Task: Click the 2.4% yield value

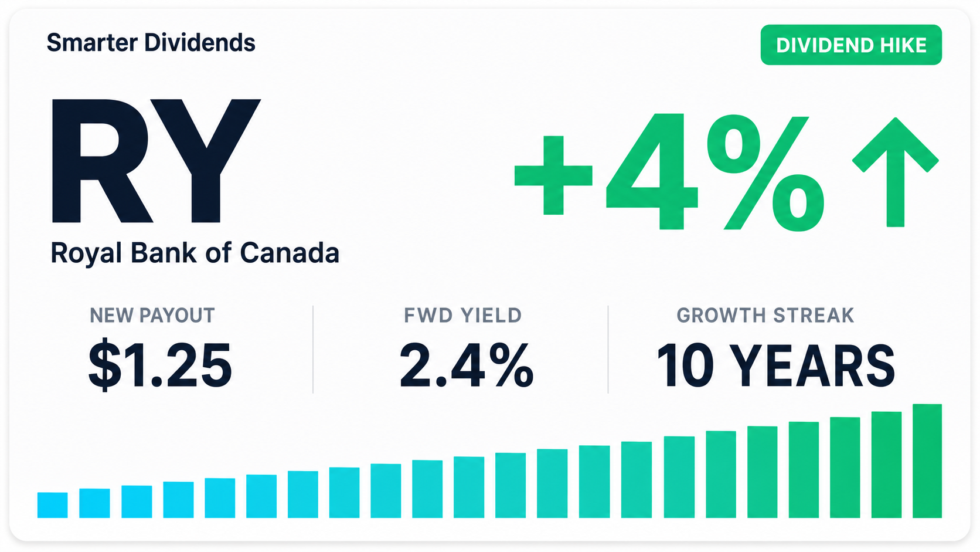Action: coord(467,365)
